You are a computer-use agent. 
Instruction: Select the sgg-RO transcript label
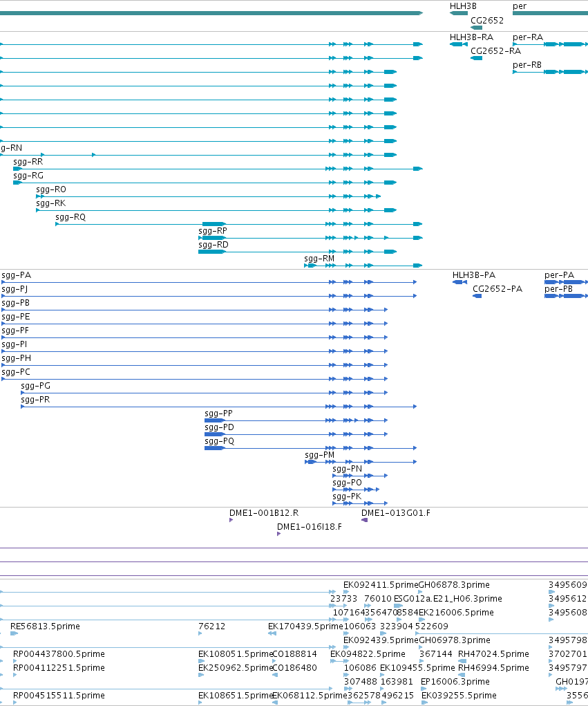coord(51,189)
